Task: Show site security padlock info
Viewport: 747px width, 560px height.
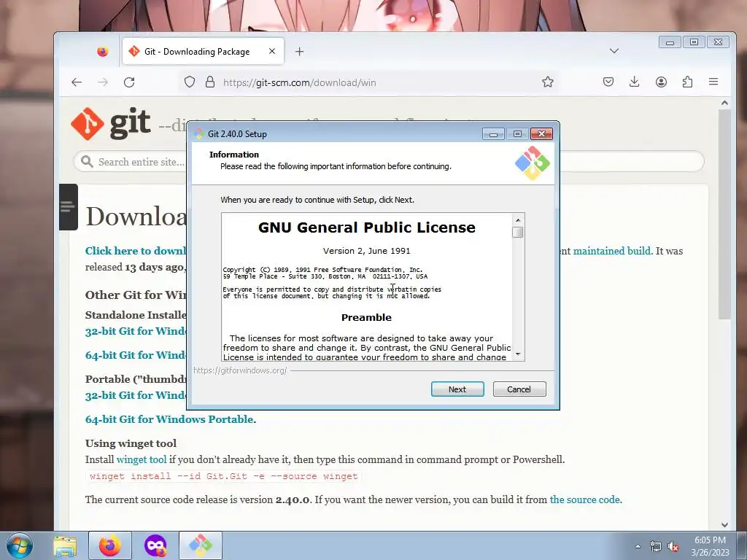Action: 210,82
